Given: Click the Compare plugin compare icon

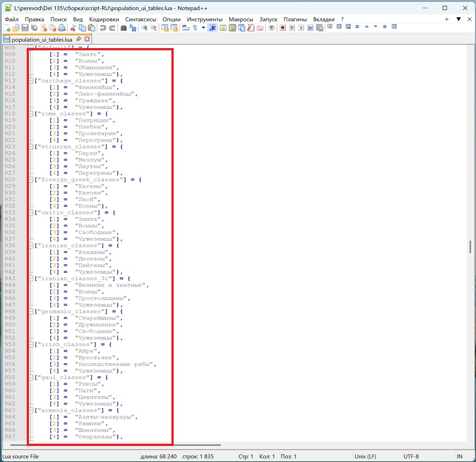Looking at the screenshot, I should [339, 27].
